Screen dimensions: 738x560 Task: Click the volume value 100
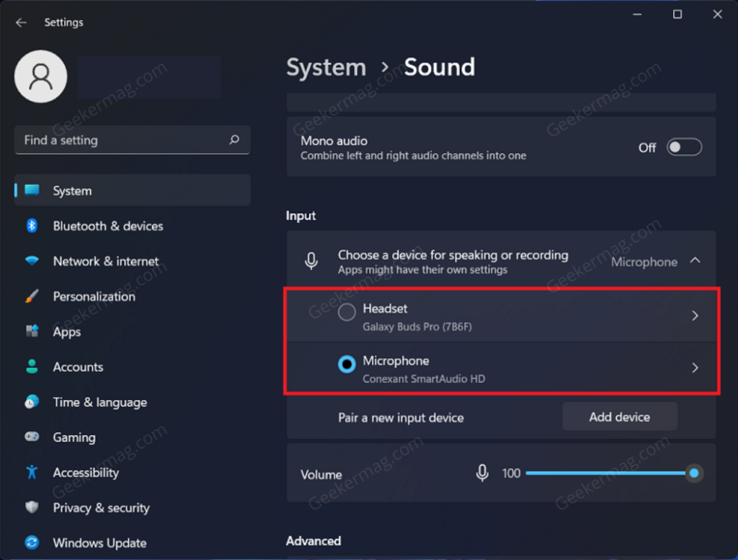click(511, 473)
